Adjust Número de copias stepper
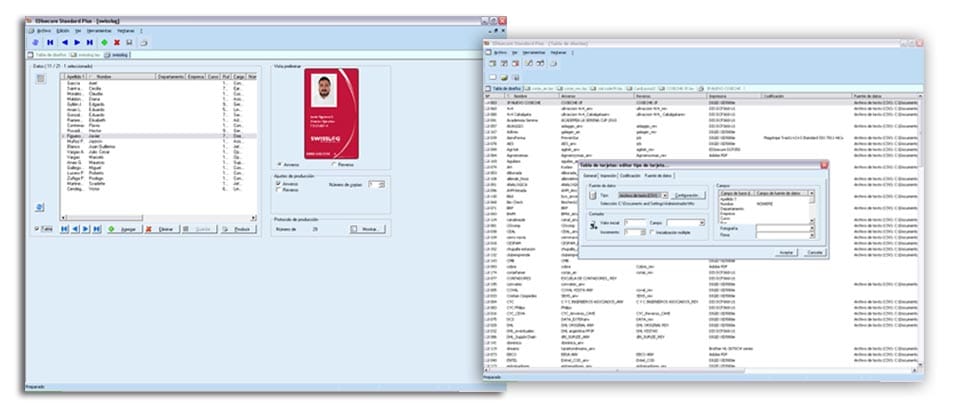 pos(382,184)
